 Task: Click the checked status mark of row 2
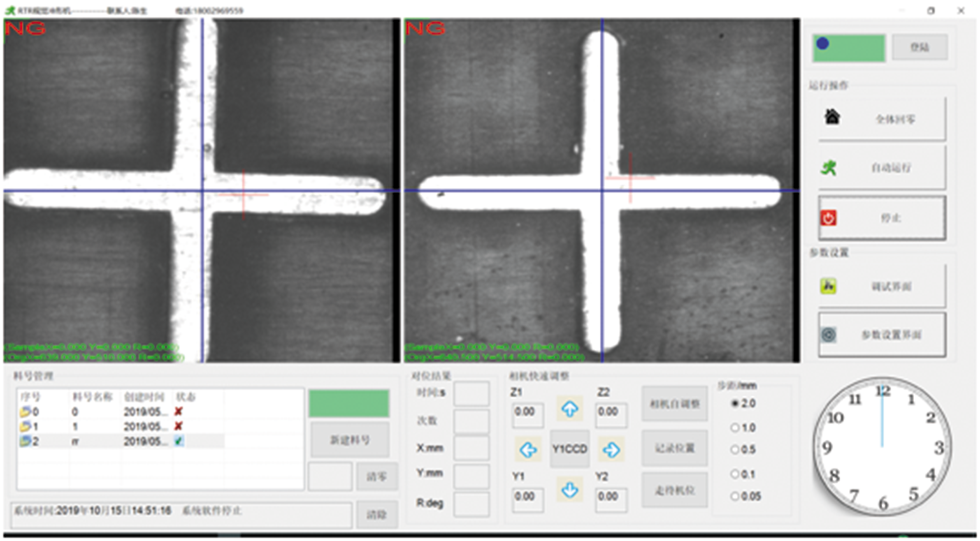pos(178,441)
